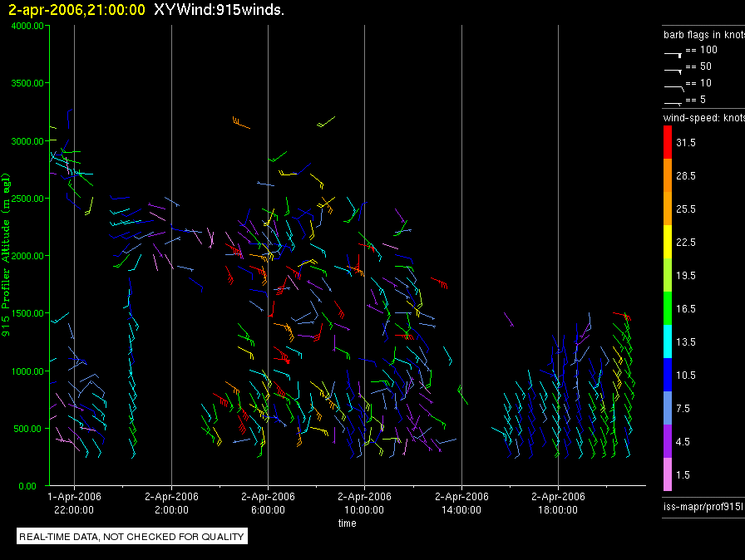Click the 50-knot barb flag legend icon
Viewport: 745px width, 560px height.
click(x=673, y=71)
